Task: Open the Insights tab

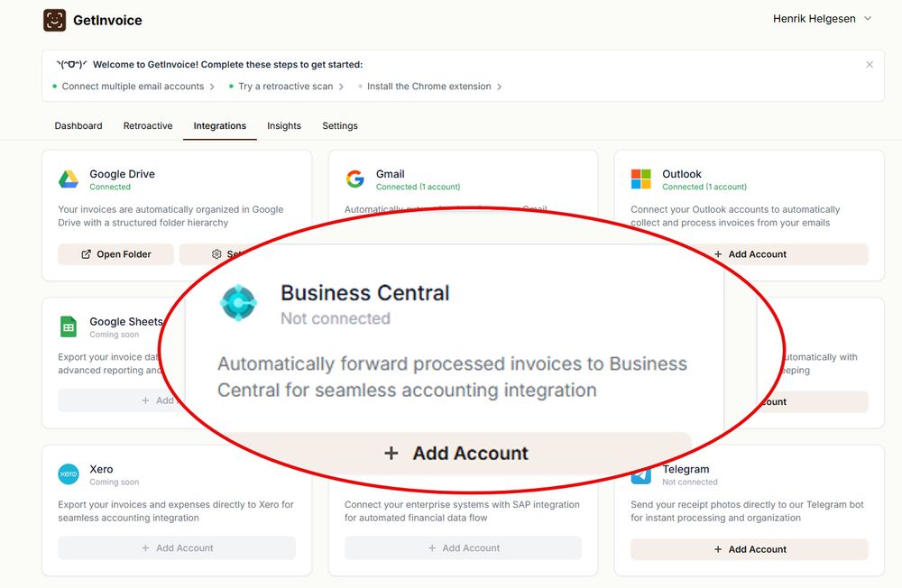Action: 284,125
